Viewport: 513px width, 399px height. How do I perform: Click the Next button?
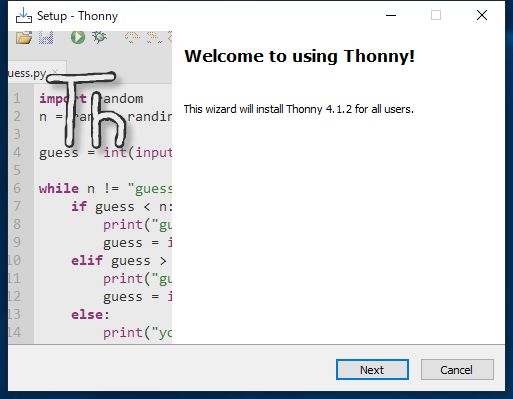click(x=372, y=369)
